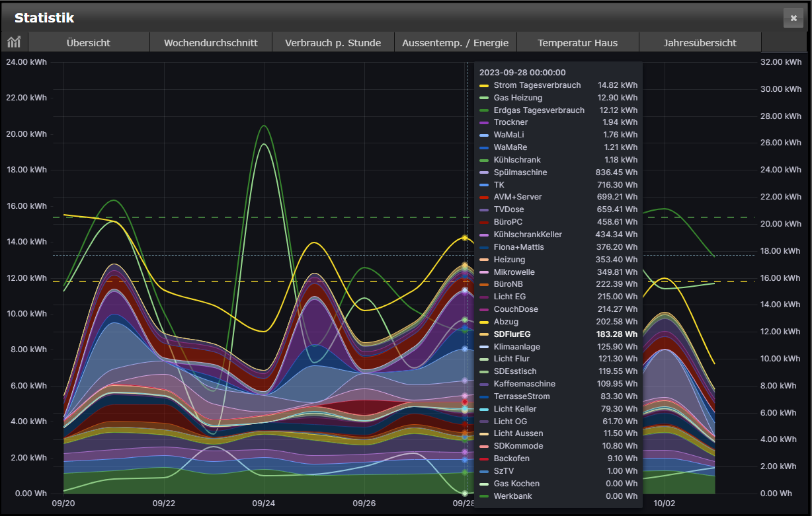Open the Übersicht tab

point(89,43)
